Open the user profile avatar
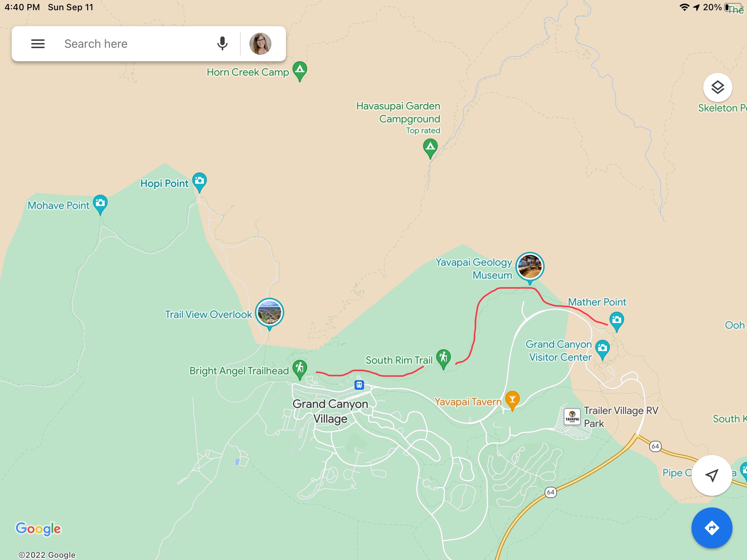 click(260, 44)
